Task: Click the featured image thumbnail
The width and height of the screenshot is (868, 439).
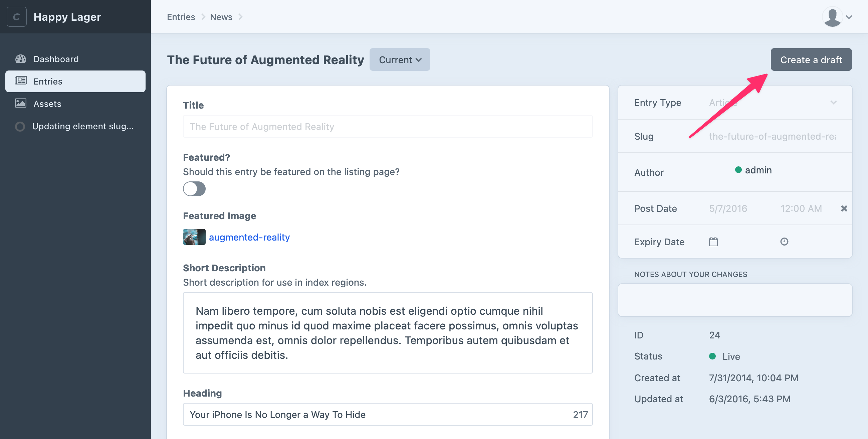Action: click(194, 237)
